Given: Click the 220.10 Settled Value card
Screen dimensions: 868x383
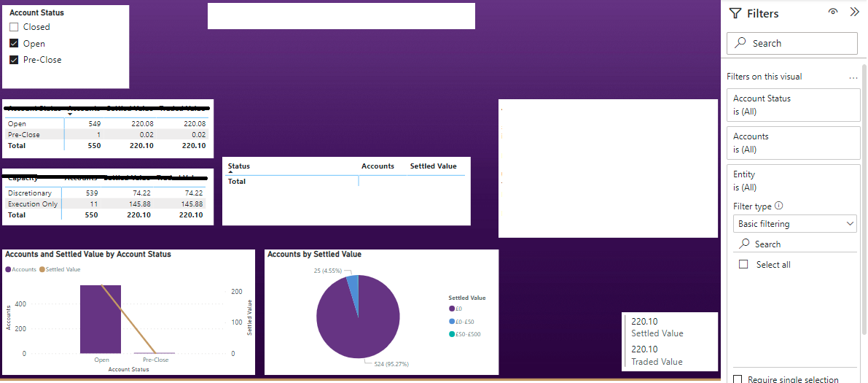Looking at the screenshot, I should (x=657, y=327).
